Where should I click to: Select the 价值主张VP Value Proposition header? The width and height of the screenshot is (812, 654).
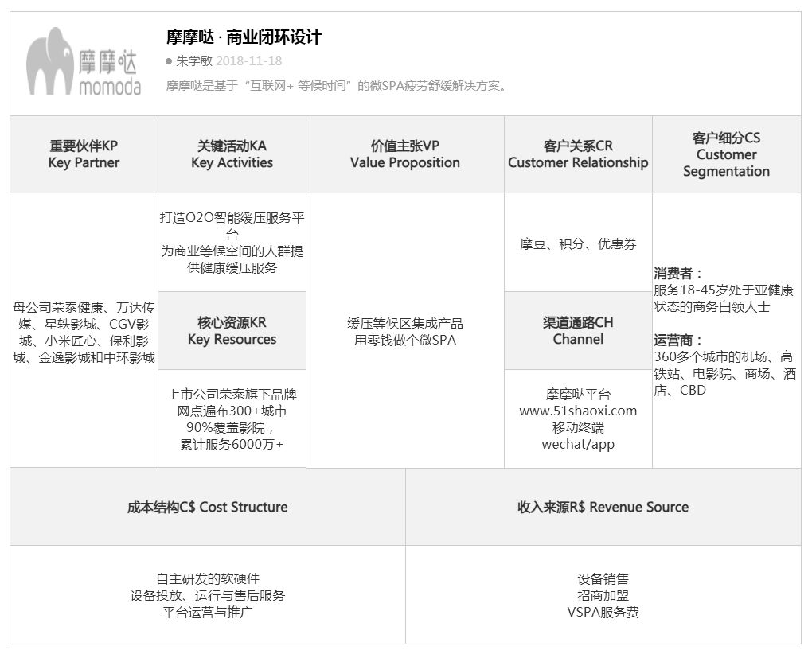[x=405, y=154]
